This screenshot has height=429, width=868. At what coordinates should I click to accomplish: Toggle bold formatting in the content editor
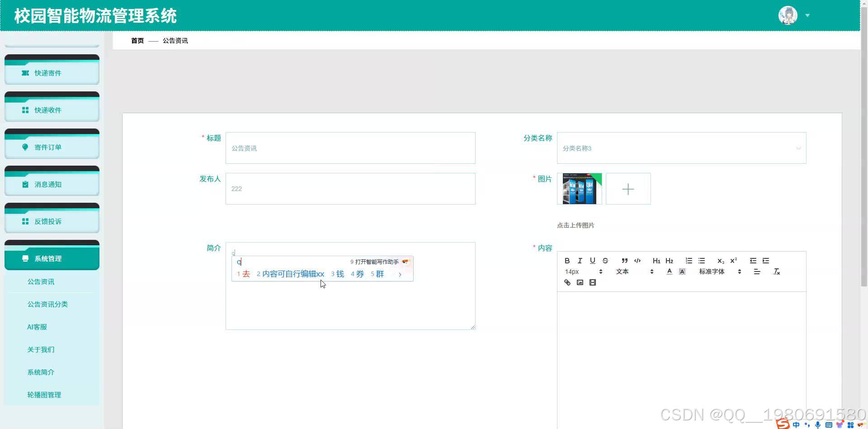[567, 261]
